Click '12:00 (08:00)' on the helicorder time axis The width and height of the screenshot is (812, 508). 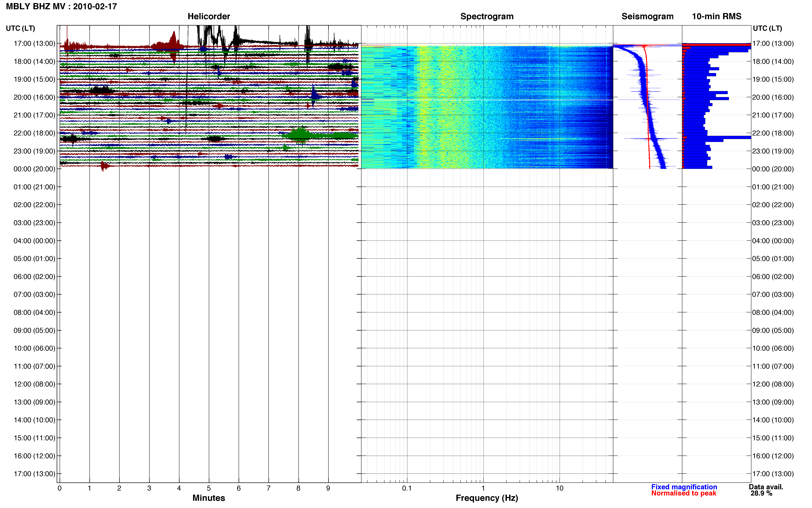coord(34,384)
